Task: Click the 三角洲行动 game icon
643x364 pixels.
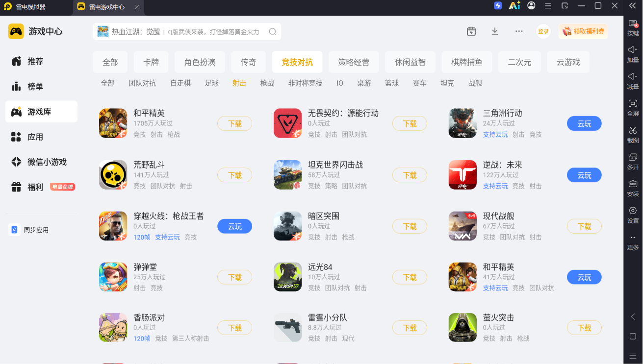Action: 463,123
